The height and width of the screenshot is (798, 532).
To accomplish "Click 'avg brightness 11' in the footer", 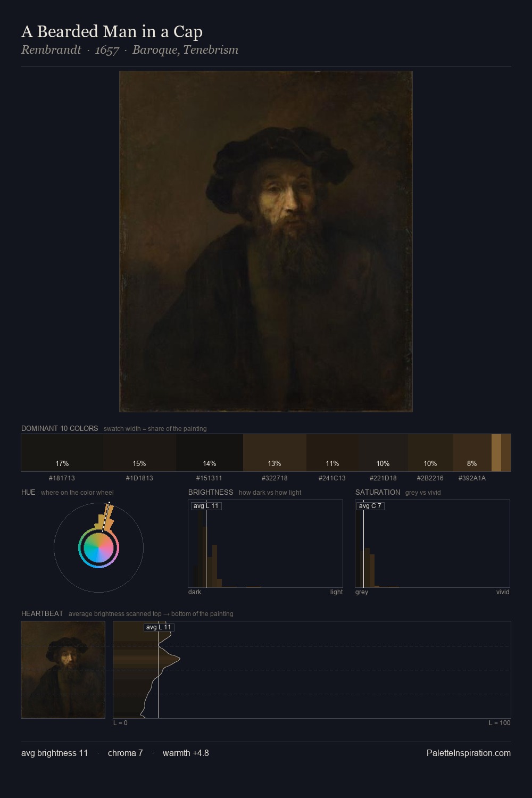I will tap(55, 753).
